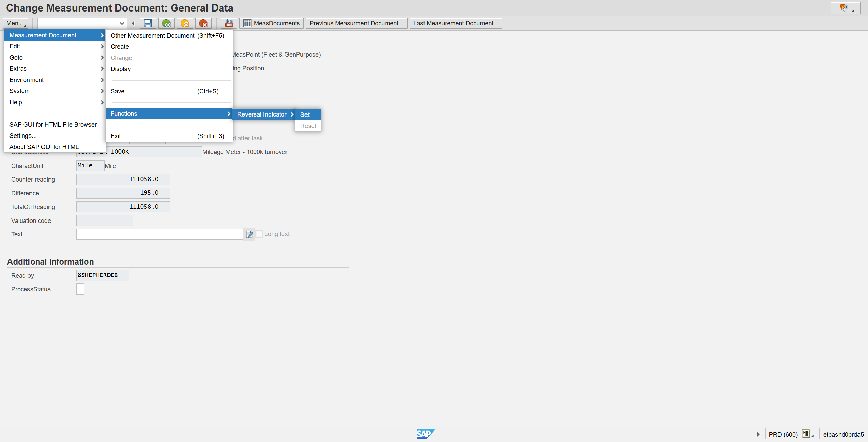Viewport: 868px width, 442px height.
Task: Select Measurement Document menu entry
Action: 55,35
